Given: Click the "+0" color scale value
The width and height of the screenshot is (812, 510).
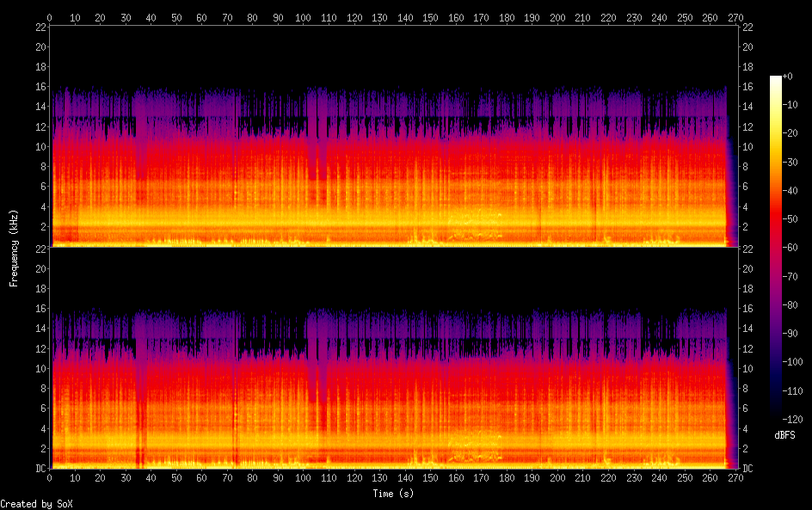Looking at the screenshot, I should tap(787, 76).
